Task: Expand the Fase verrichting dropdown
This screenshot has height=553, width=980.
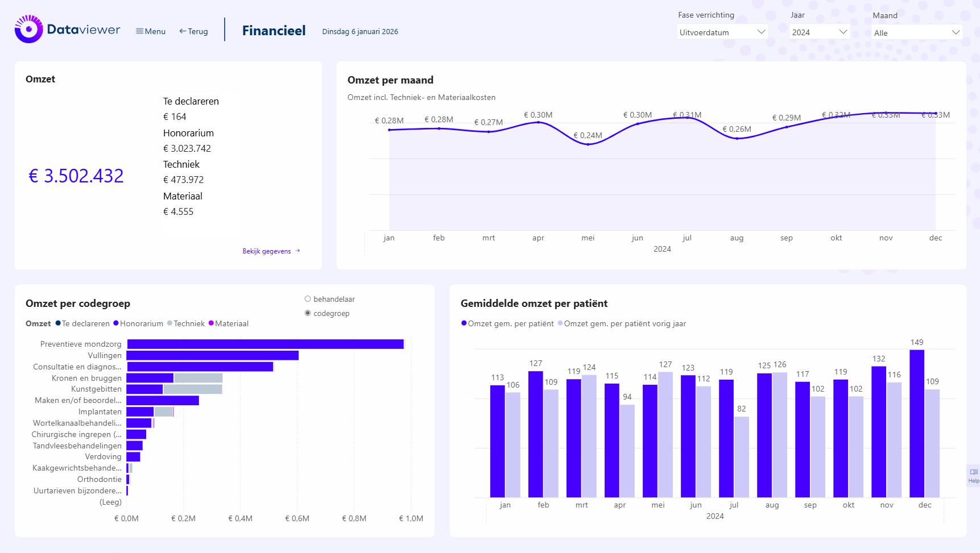Action: [x=761, y=32]
